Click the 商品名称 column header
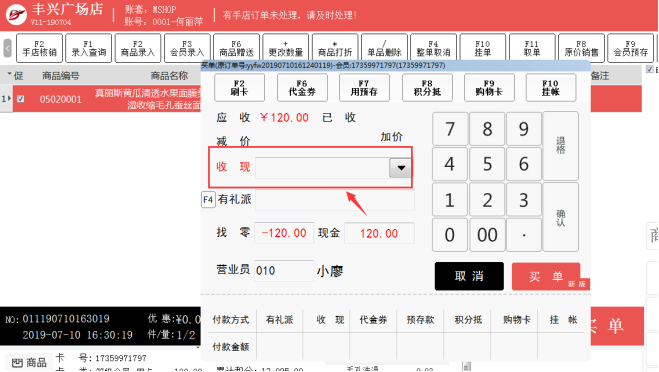 [x=169, y=76]
